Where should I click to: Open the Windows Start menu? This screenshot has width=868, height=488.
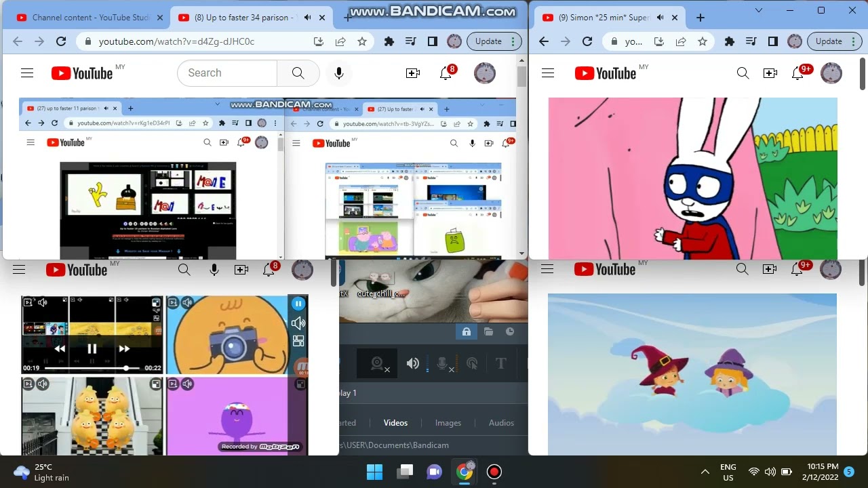(x=374, y=472)
